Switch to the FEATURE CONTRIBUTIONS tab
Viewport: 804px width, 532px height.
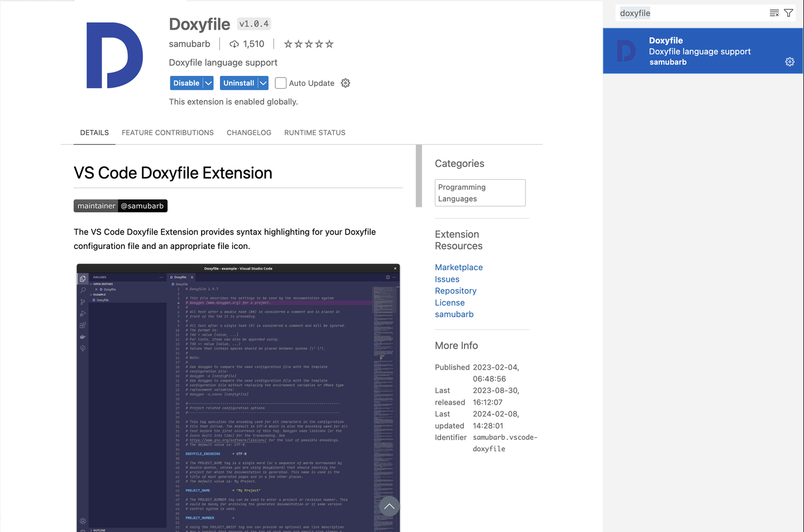point(167,132)
